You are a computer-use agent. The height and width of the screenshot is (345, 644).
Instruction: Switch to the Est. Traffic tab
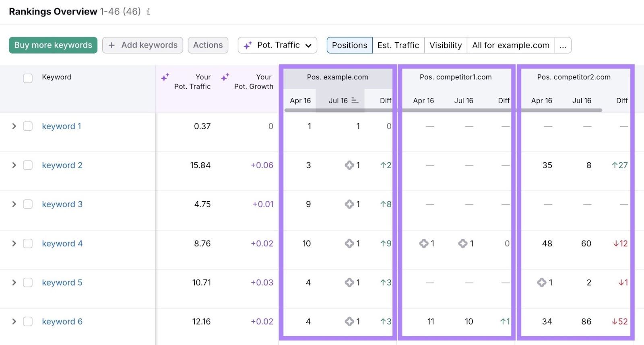(x=398, y=45)
